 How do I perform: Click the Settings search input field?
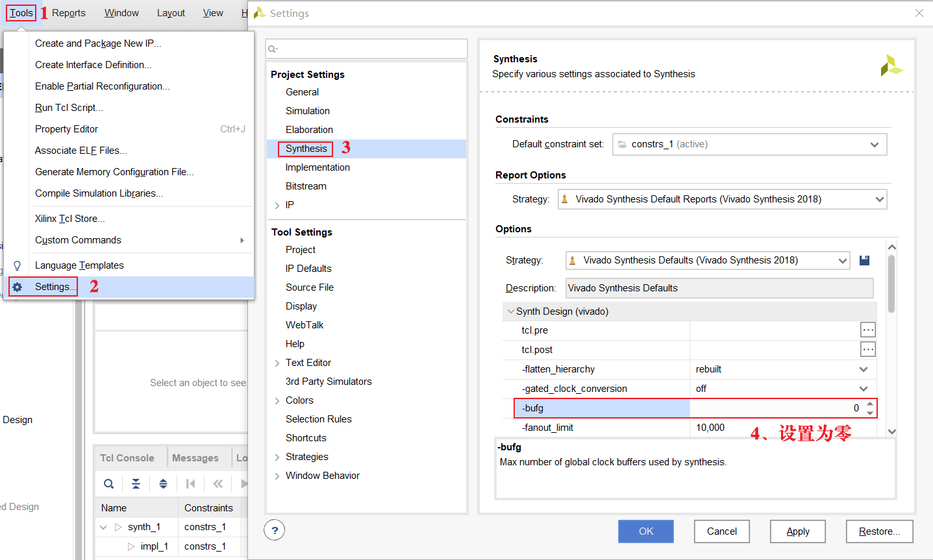click(x=366, y=49)
